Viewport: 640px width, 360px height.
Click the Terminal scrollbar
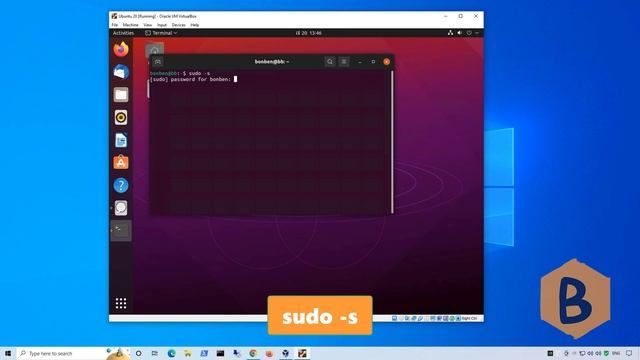(x=392, y=142)
